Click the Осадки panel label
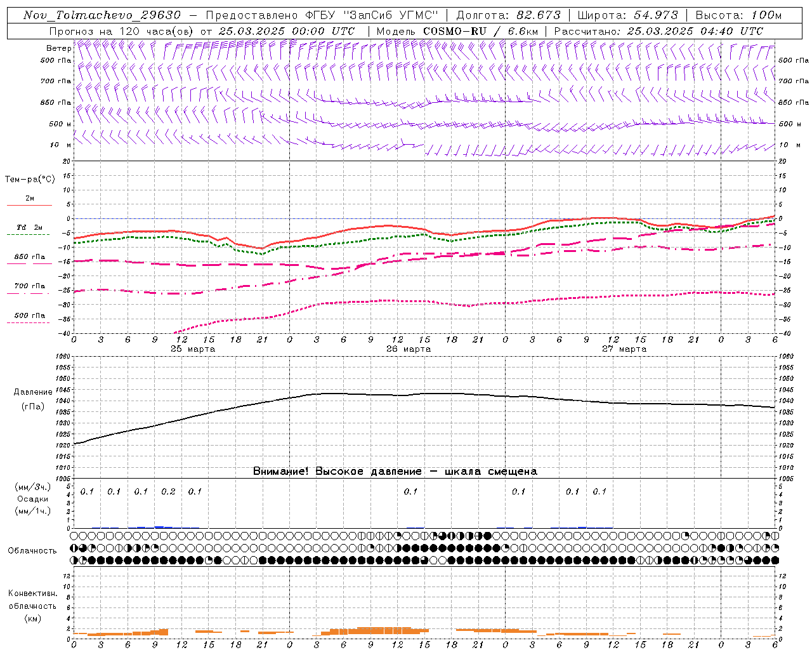 [33, 499]
